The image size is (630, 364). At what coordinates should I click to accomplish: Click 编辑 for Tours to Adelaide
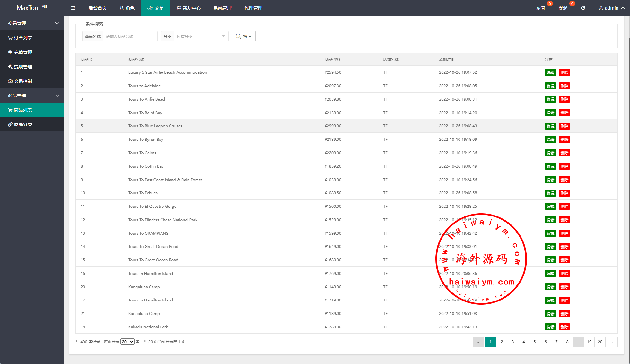coord(550,86)
